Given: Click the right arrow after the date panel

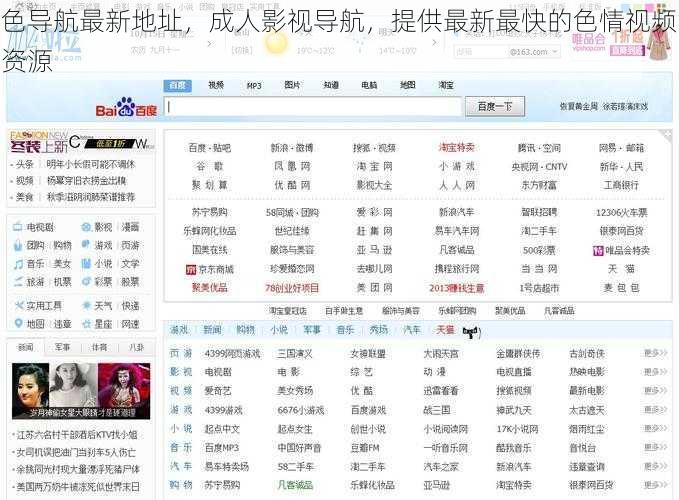Looking at the screenshot, I should click(210, 43).
